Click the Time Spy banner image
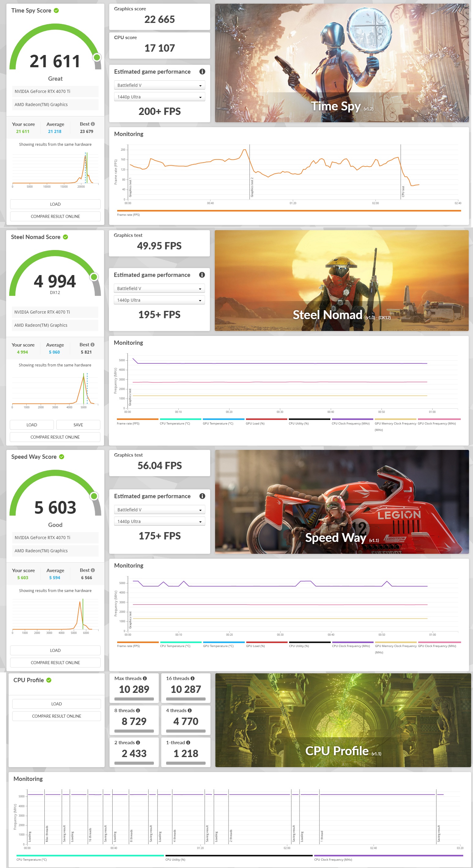This screenshot has width=473, height=868. click(342, 63)
